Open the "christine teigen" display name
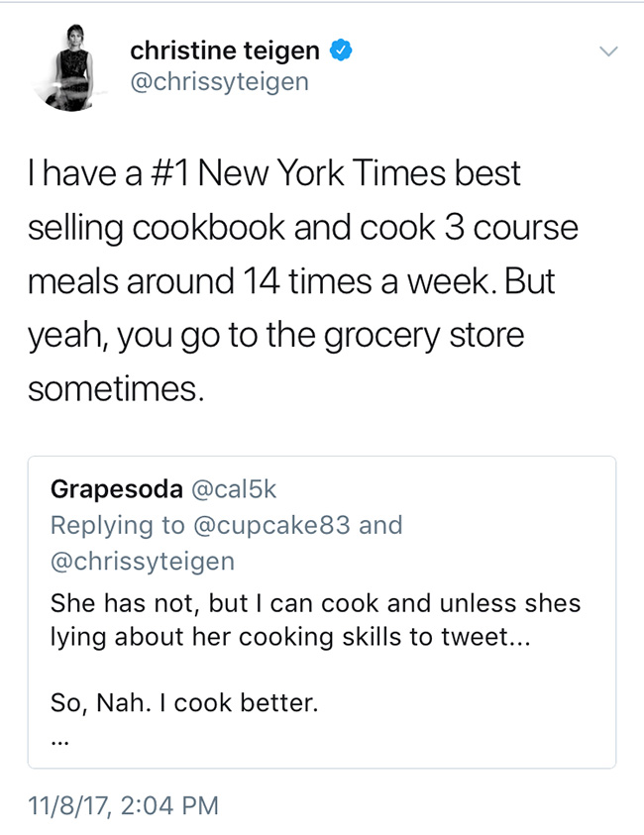 click(227, 50)
